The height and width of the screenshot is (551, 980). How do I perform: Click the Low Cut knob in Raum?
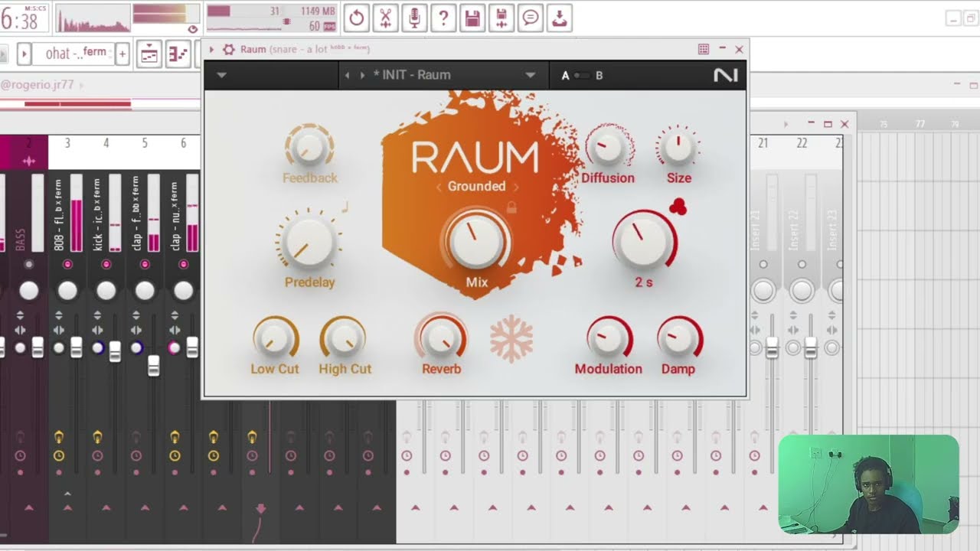coord(275,339)
